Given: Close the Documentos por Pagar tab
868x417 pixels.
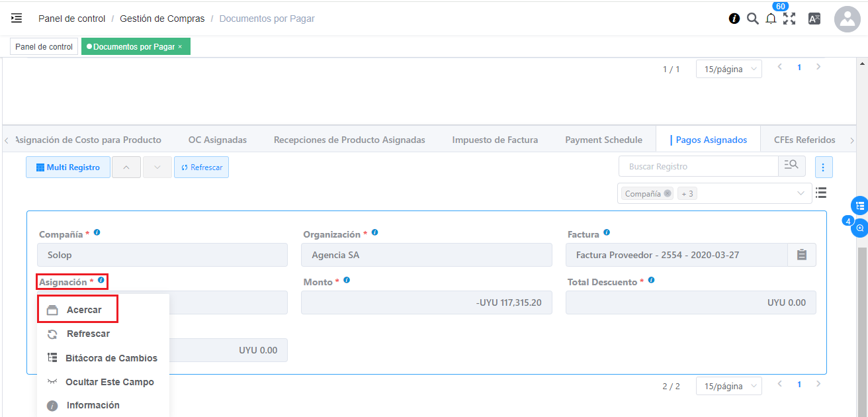Looking at the screenshot, I should pyautogui.click(x=180, y=47).
